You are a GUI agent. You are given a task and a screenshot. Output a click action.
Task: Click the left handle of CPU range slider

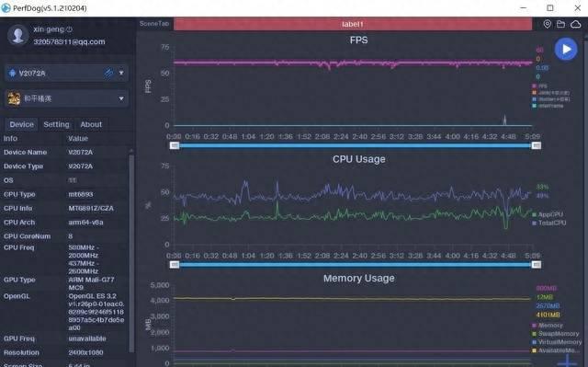click(x=175, y=265)
